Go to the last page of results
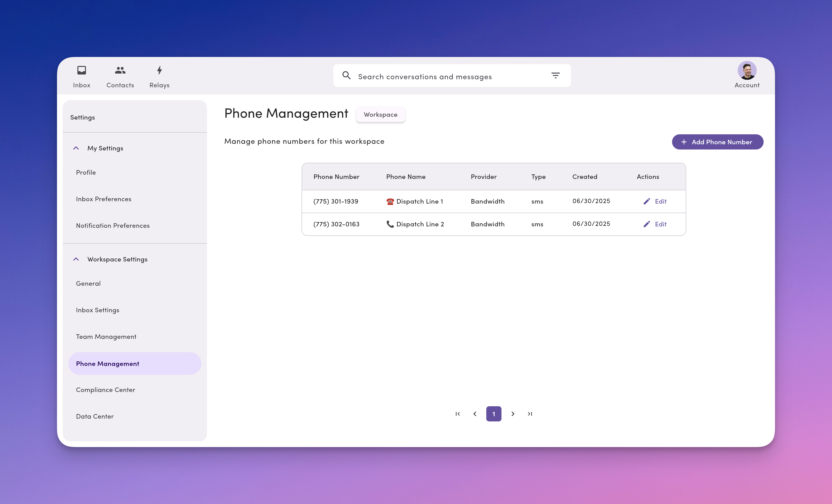This screenshot has height=504, width=832. (530, 414)
